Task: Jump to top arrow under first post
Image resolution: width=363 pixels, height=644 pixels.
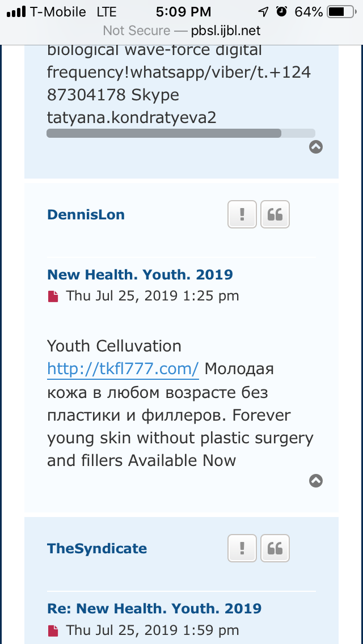Action: pyautogui.click(x=316, y=147)
